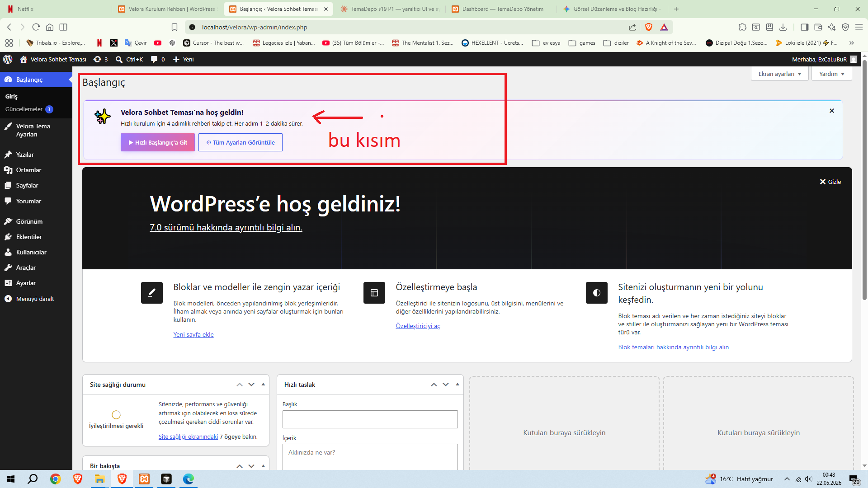
Task: Open Brave Shields lion icon
Action: point(649,27)
